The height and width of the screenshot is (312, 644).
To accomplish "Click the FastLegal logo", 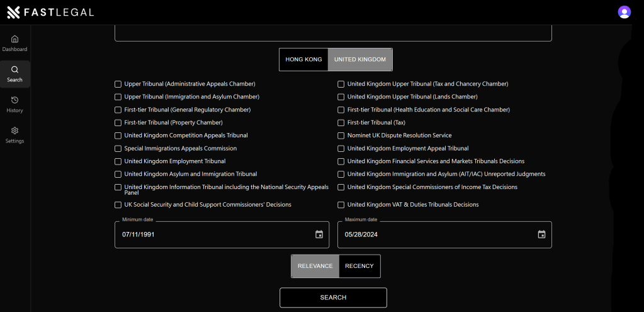I will [x=50, y=12].
